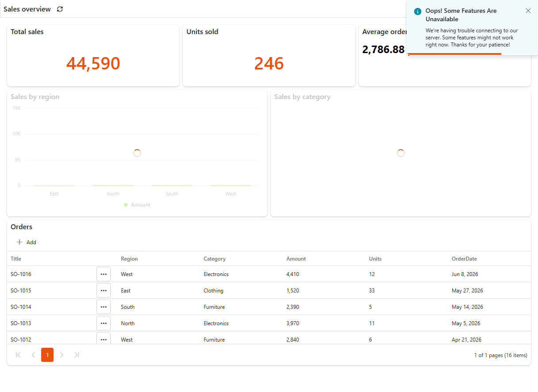Viewport: 538px width, 392px height.
Task: Close the Features Are Unavailable notification
Action: click(528, 11)
